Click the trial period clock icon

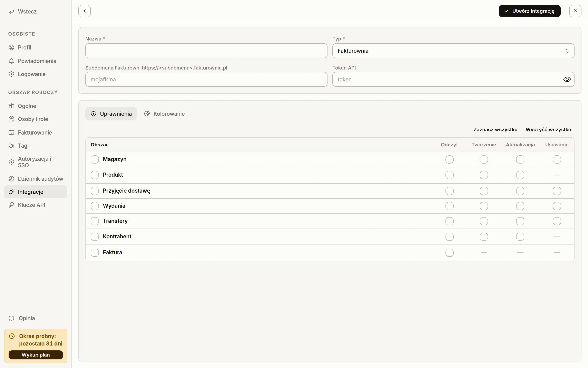click(12, 336)
